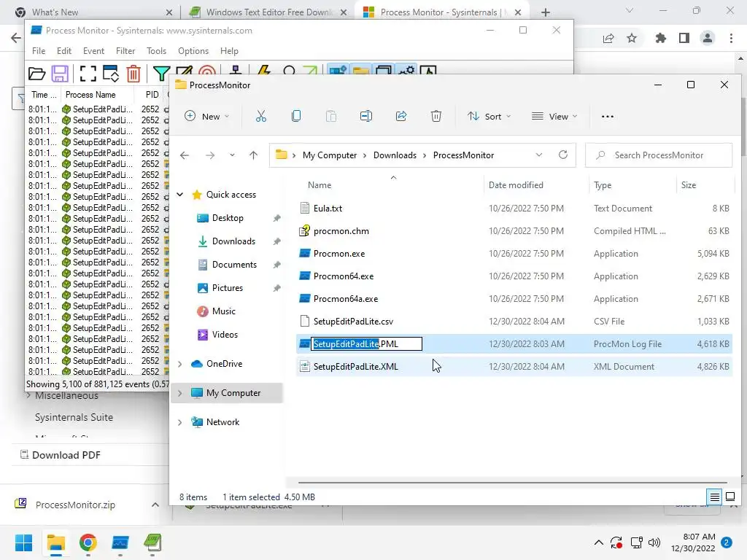Screen dimensions: 747x560
Task: Open Music in Quick access
Action: 224,311
